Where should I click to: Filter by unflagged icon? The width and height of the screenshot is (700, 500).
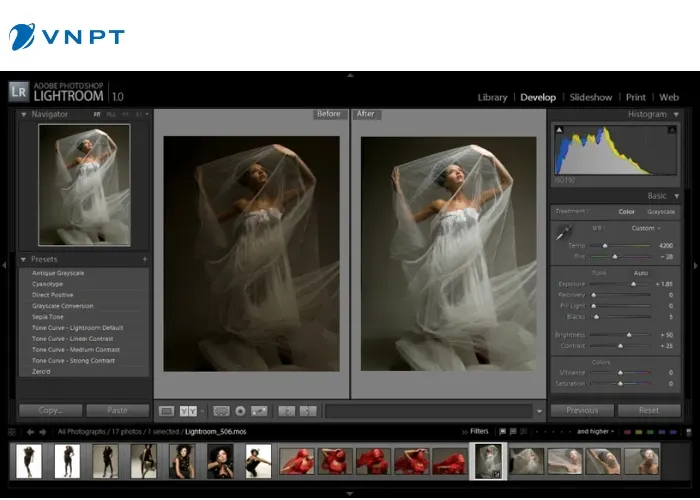(x=513, y=432)
